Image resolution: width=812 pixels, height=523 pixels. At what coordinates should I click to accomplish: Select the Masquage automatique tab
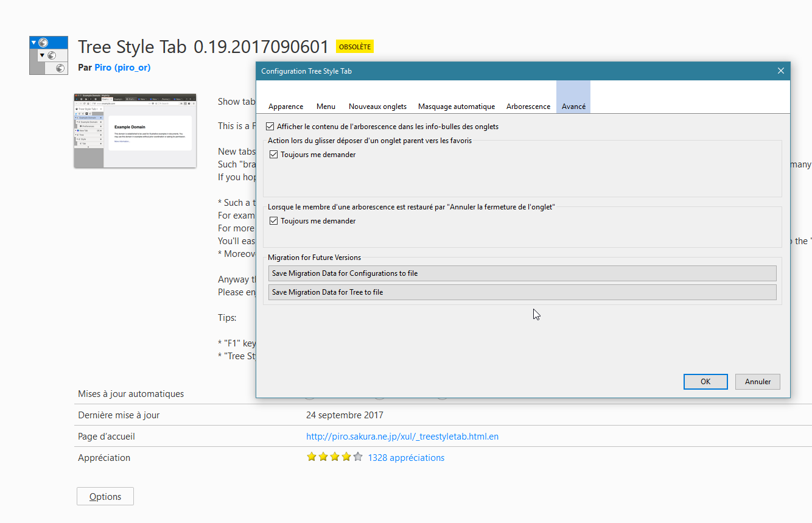(457, 106)
